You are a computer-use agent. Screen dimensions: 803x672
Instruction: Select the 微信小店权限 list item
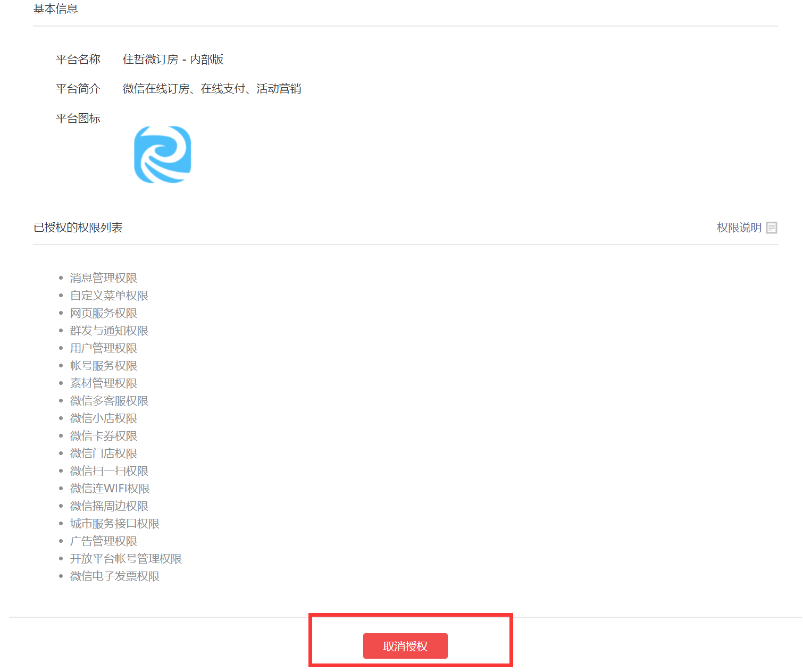(104, 418)
